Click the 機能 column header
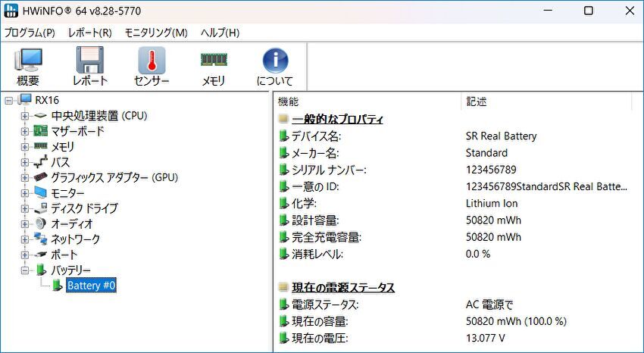The width and height of the screenshot is (644, 353). pos(369,102)
